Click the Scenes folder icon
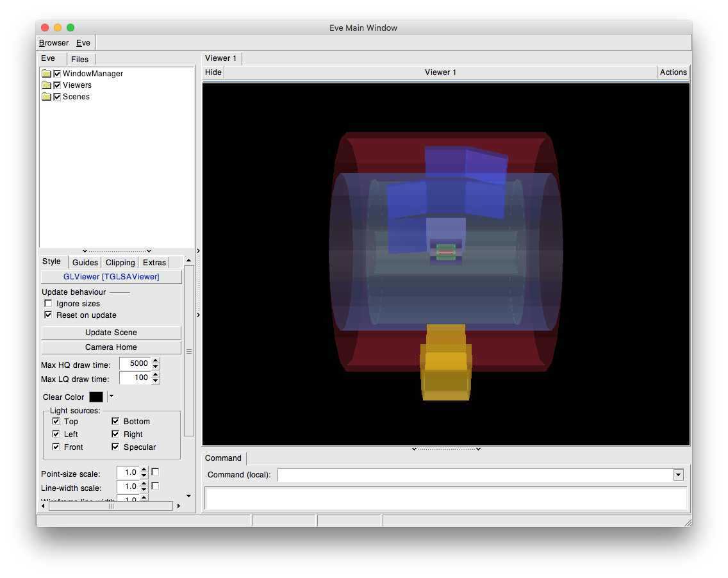 click(x=46, y=97)
